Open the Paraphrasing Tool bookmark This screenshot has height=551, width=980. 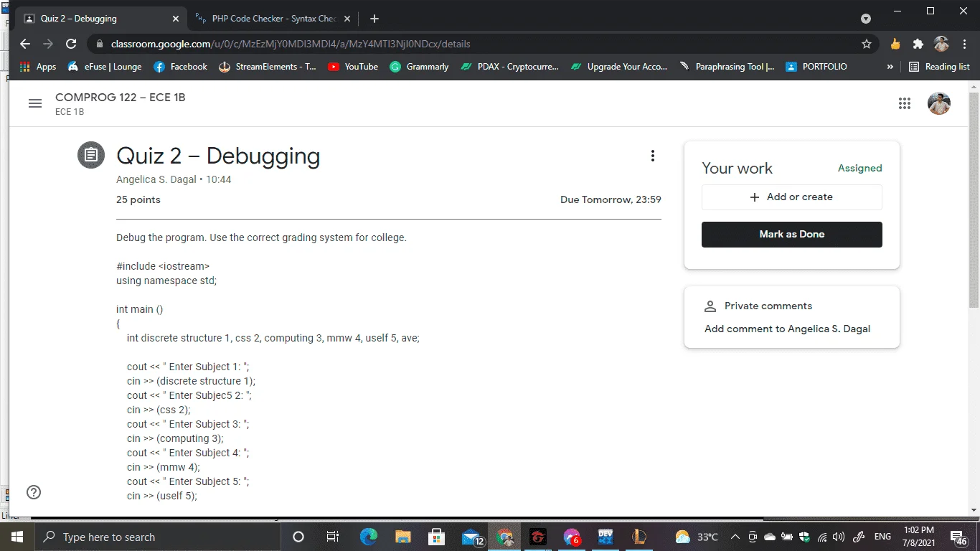727,67
